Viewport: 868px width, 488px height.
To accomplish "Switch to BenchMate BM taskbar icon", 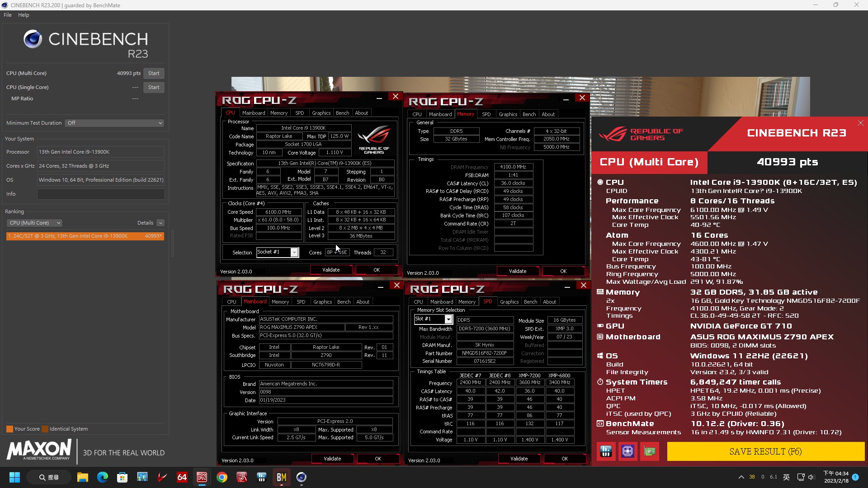I will (x=282, y=477).
